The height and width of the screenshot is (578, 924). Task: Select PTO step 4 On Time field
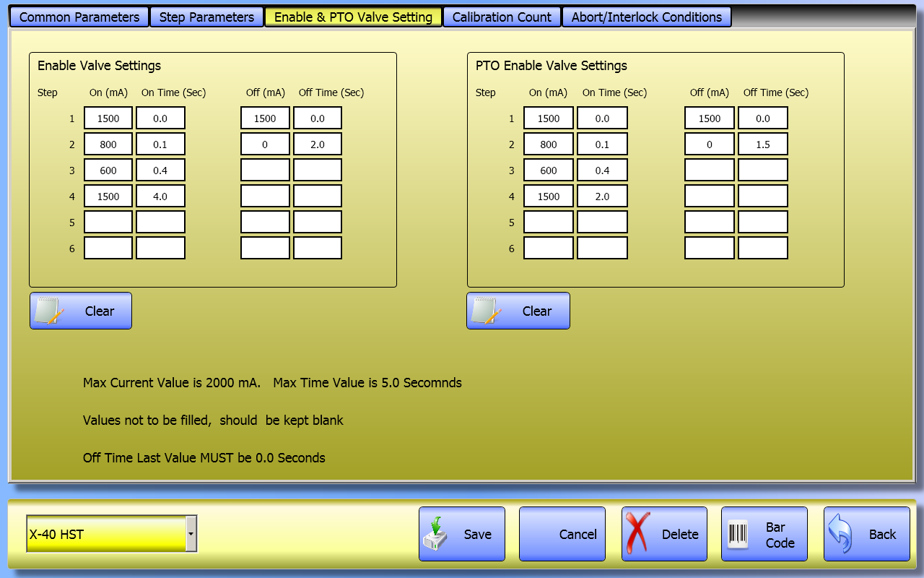[602, 197]
